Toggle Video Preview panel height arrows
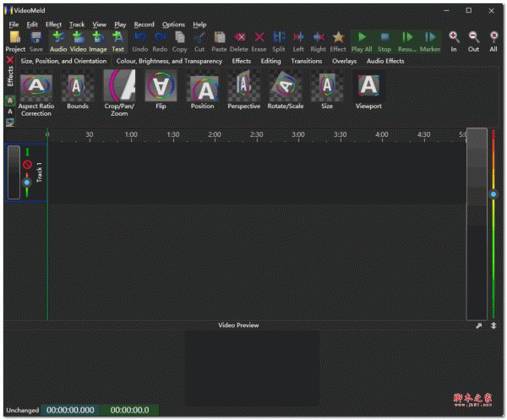 pos(493,325)
